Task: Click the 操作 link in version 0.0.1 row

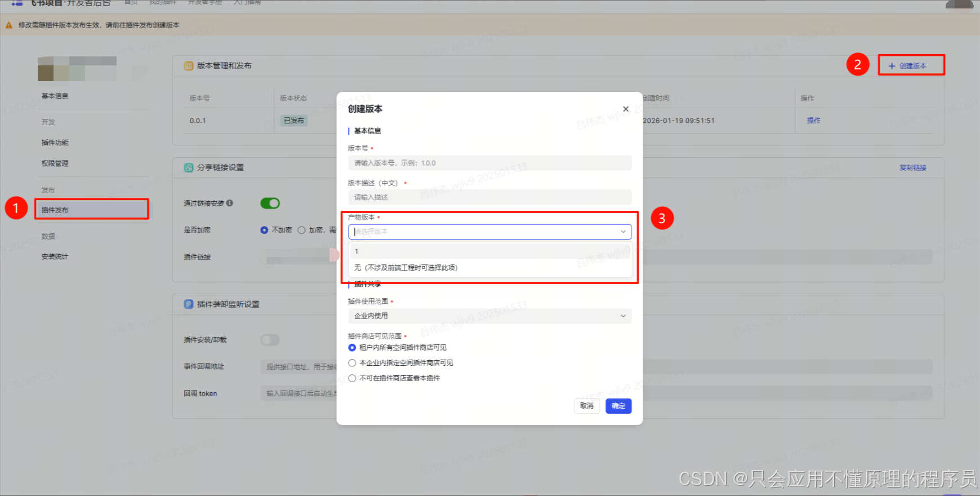Action: pos(813,121)
